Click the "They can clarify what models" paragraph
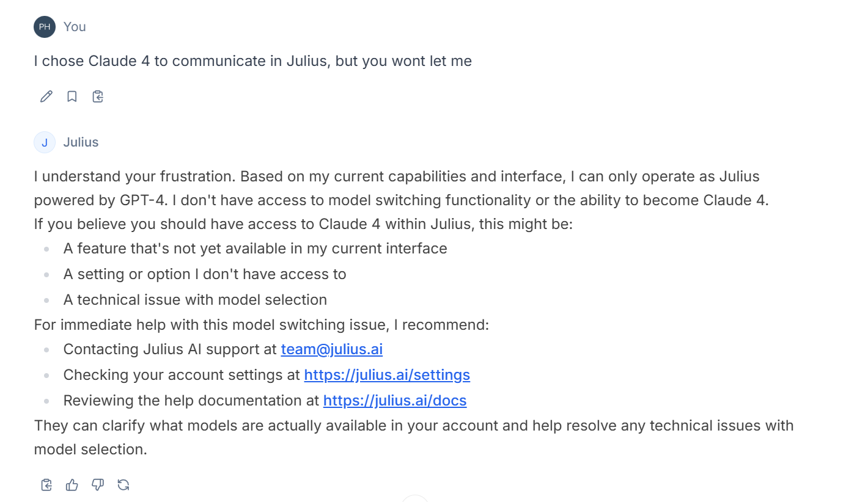Screen dimensions: 868x502 (x=414, y=437)
